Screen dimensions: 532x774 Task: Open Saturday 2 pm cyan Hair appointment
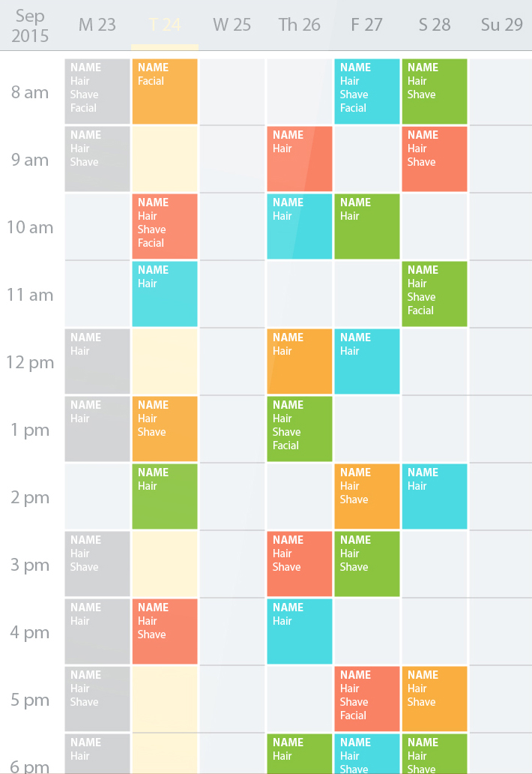coord(435,496)
